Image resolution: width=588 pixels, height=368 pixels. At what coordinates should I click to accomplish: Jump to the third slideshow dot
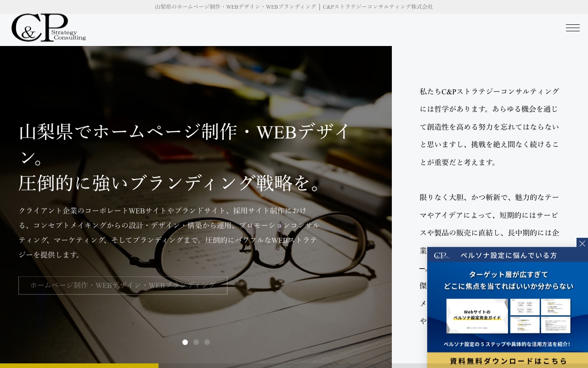click(207, 342)
